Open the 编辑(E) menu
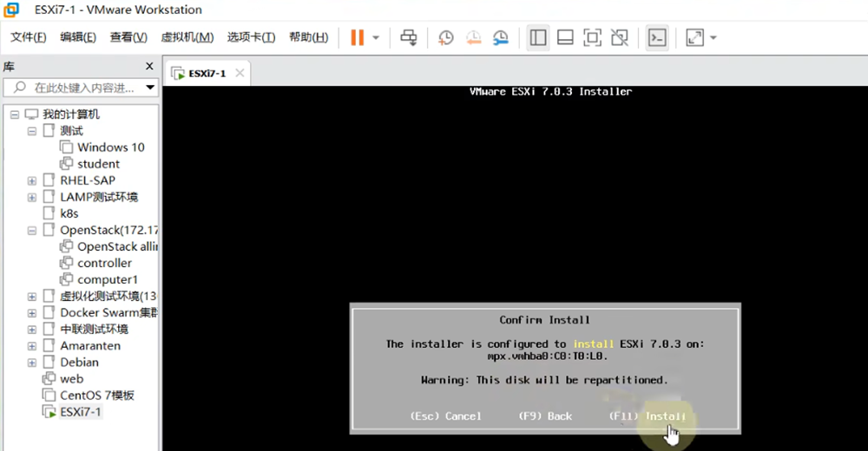 77,37
